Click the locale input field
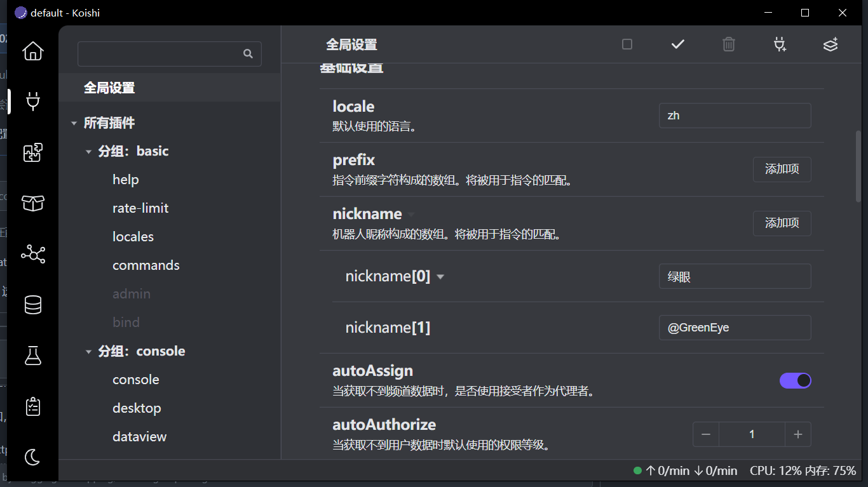Viewport: 868px width, 487px height. click(x=735, y=116)
